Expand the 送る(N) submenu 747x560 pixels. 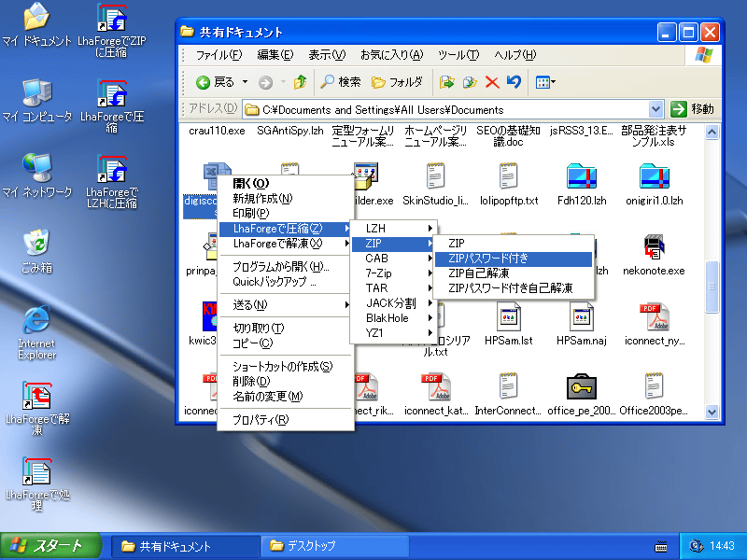(285, 305)
